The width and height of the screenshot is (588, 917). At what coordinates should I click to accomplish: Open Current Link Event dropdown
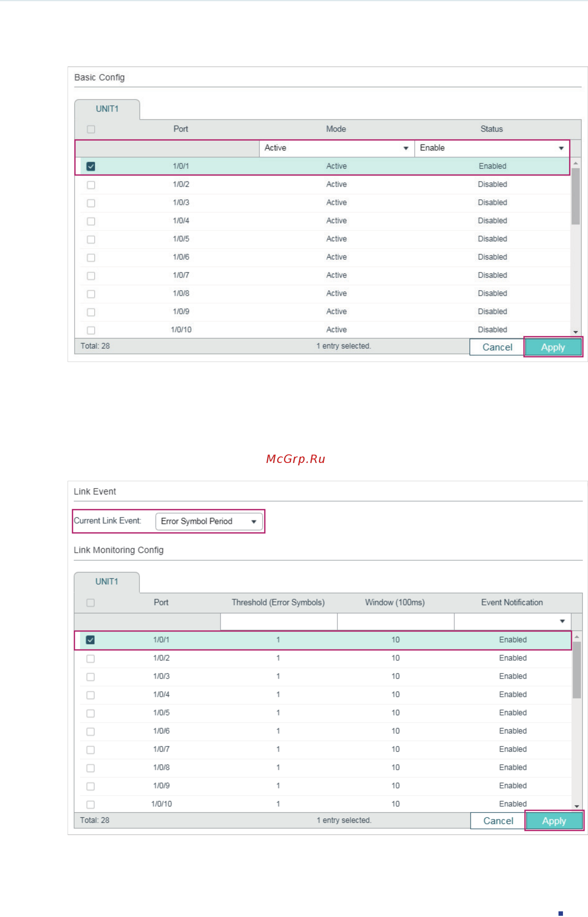[x=209, y=521]
